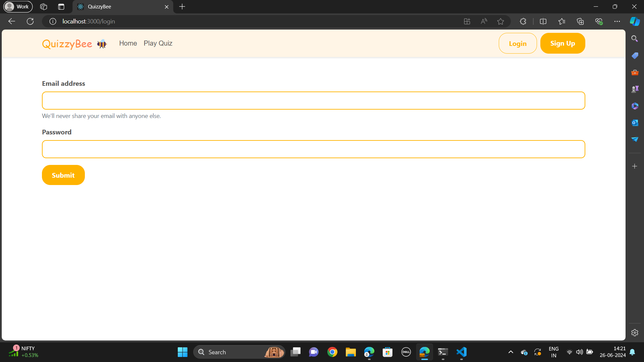
Task: Click the Login button in navbar
Action: tap(518, 43)
